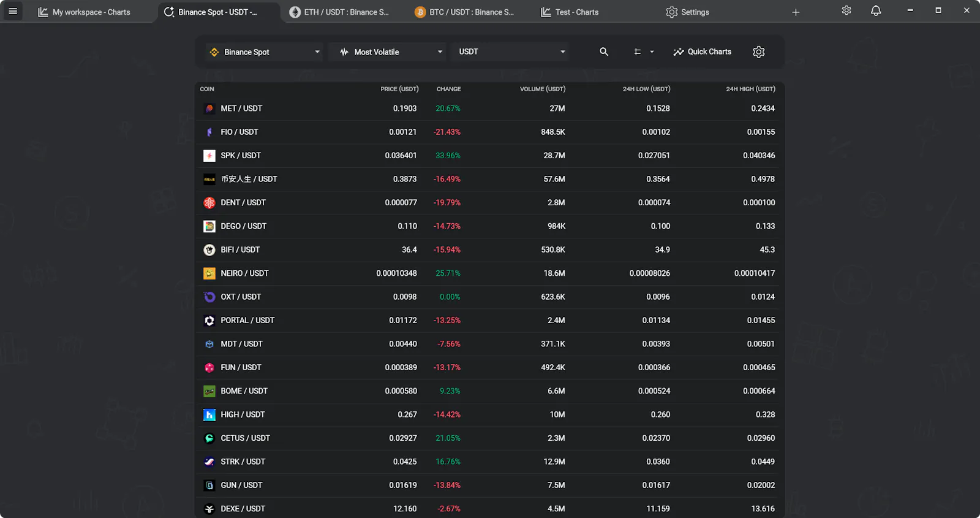
Task: Click the search magnifier icon
Action: coord(604,52)
